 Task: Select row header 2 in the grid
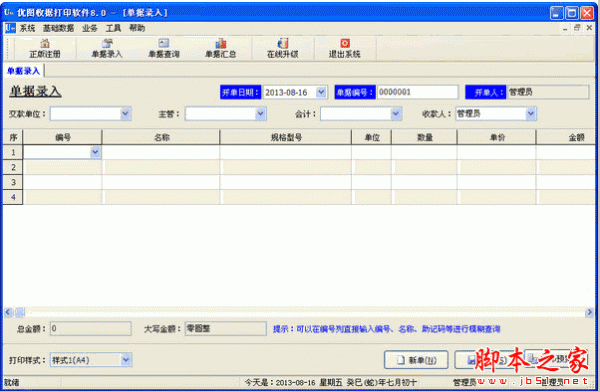tap(13, 167)
